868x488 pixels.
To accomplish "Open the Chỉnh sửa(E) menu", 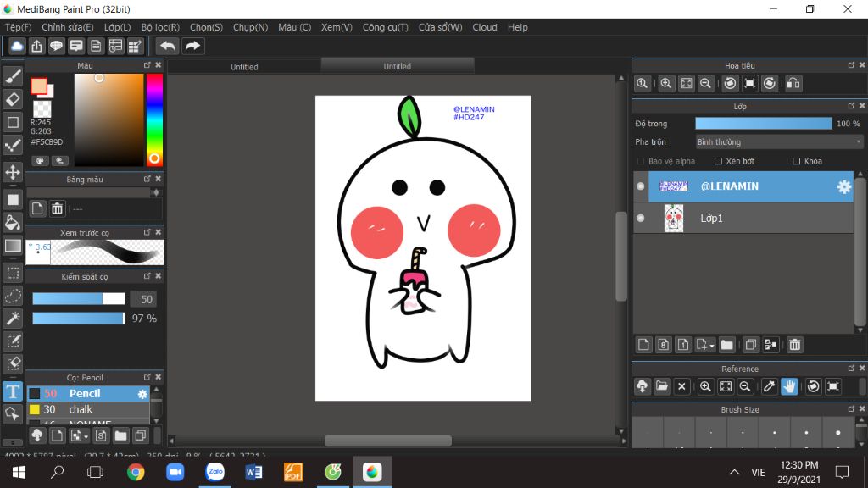I will click(x=68, y=27).
